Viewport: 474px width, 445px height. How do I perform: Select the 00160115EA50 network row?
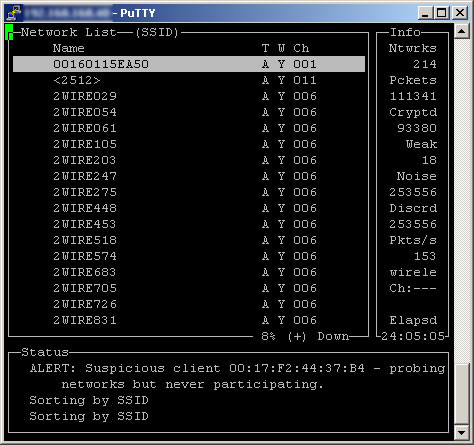coord(189,64)
